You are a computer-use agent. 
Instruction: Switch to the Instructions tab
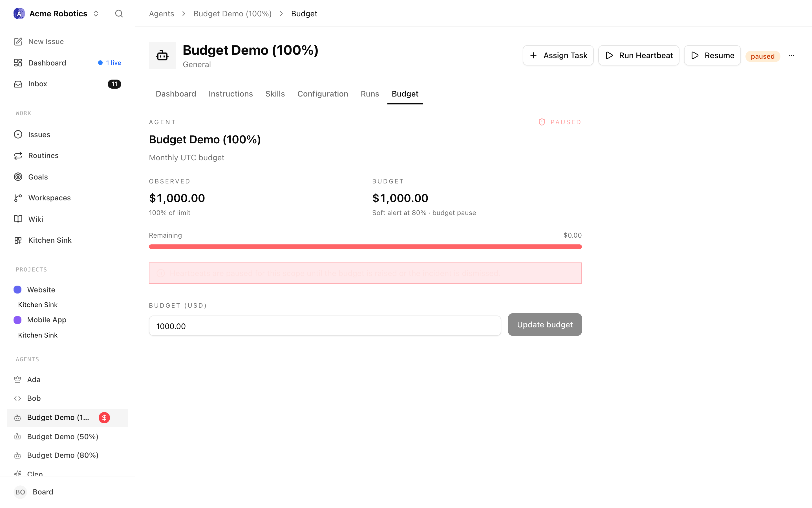coord(231,94)
